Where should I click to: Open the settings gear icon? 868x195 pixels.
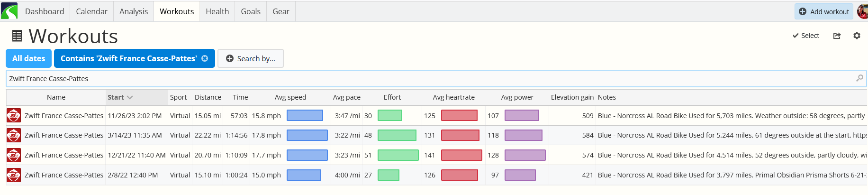[857, 36]
